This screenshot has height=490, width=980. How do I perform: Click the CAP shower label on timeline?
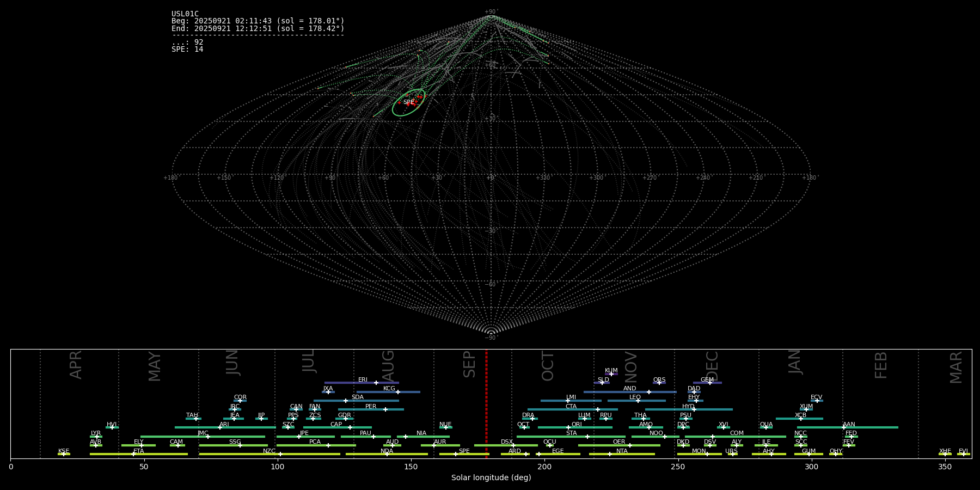[336, 425]
